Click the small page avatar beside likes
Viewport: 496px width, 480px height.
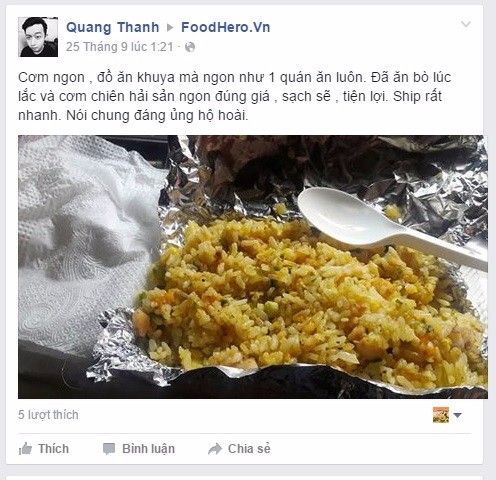441,415
